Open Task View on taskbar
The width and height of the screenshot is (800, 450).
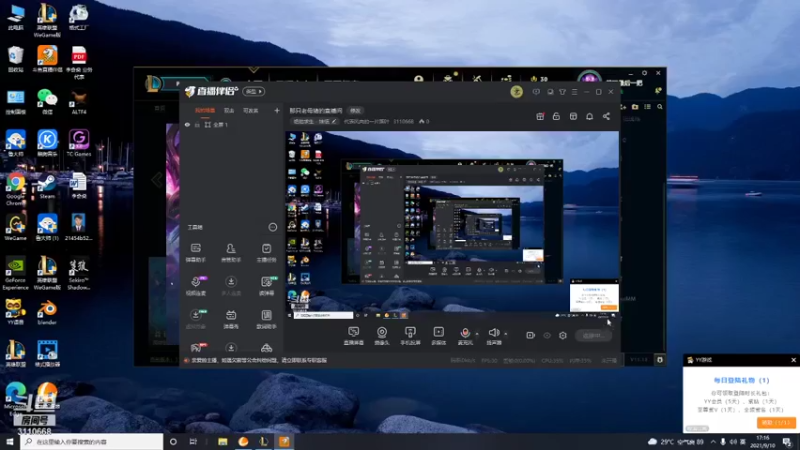pyautogui.click(x=193, y=442)
